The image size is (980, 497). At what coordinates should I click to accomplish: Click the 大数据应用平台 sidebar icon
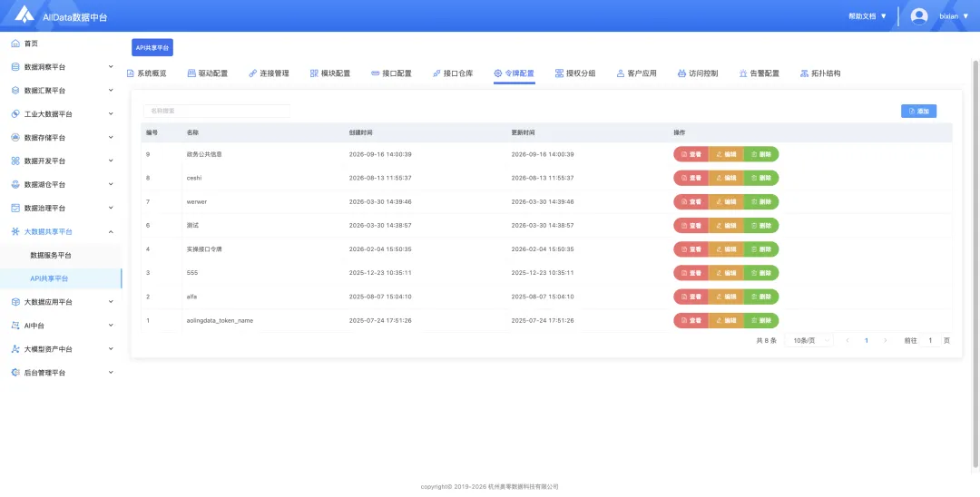point(15,302)
